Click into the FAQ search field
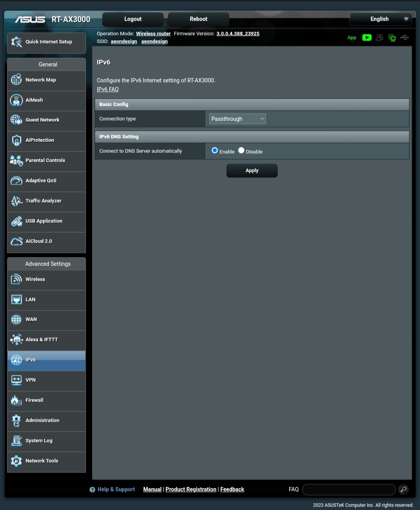The width and height of the screenshot is (420, 510). pyautogui.click(x=348, y=489)
